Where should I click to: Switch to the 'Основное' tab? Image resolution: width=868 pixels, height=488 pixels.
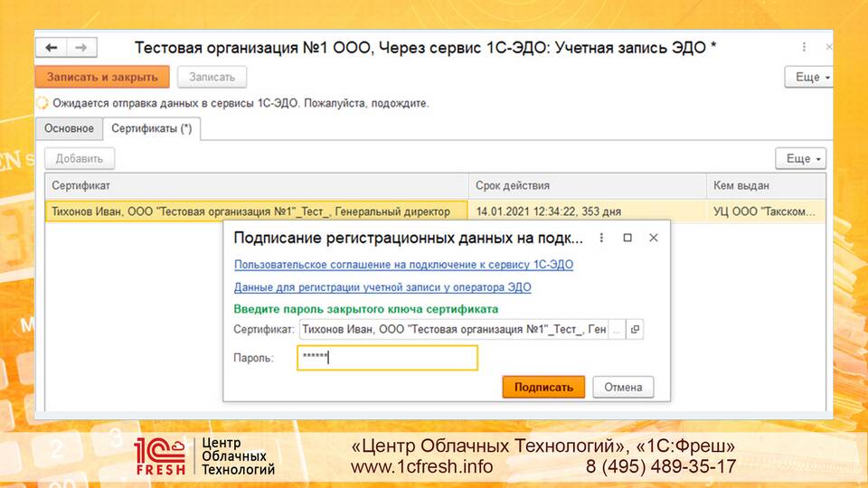pos(69,129)
